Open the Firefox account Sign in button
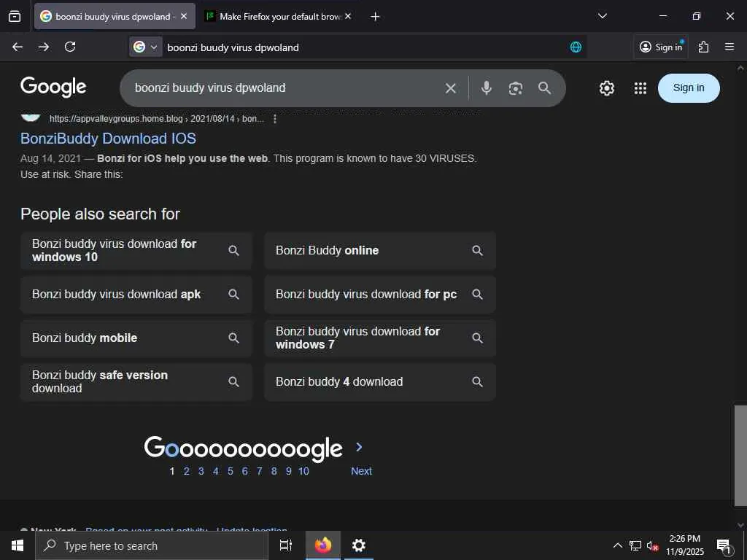The width and height of the screenshot is (747, 560). (661, 47)
